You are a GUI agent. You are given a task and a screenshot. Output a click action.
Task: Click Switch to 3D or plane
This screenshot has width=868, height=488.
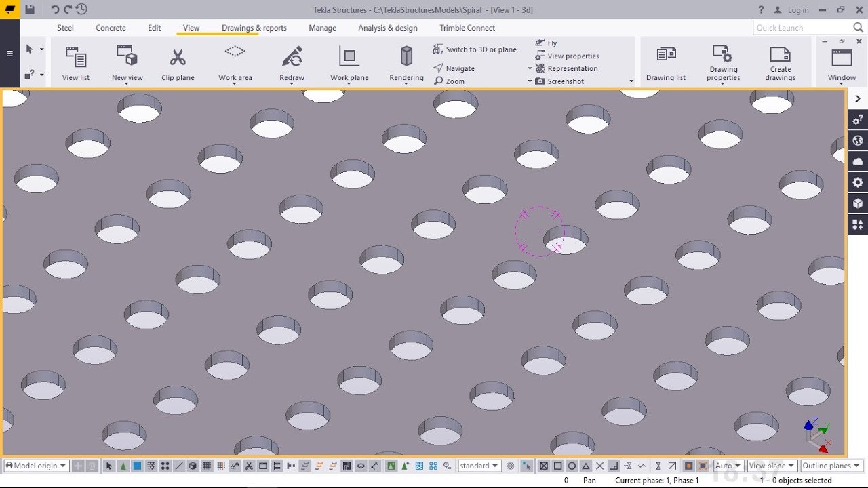tap(475, 49)
